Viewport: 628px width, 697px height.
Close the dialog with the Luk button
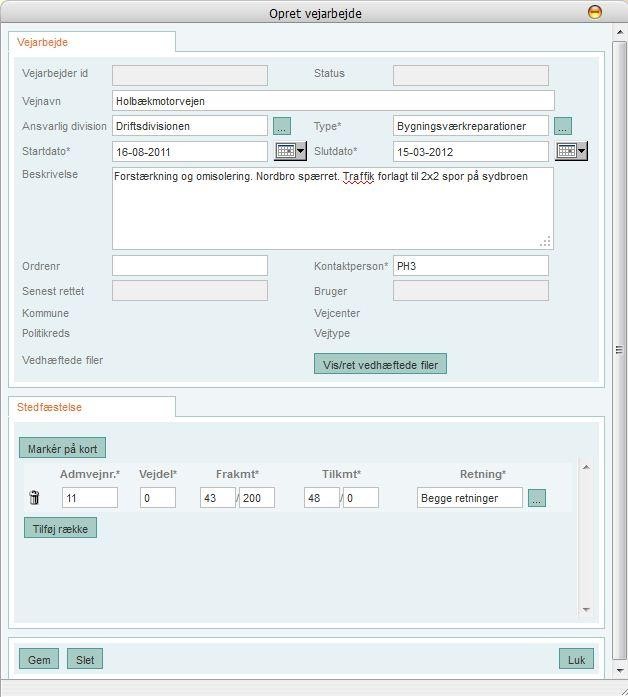[576, 659]
